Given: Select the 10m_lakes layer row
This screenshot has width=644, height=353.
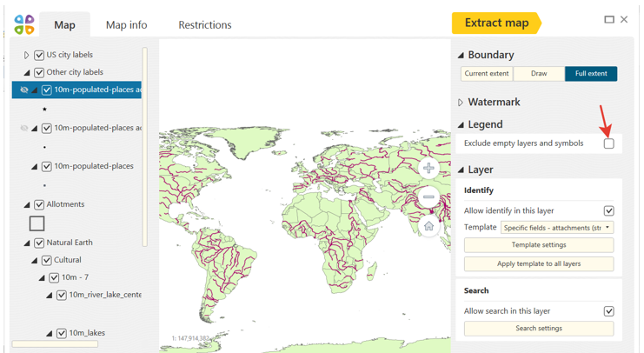Looking at the screenshot, I should pyautogui.click(x=87, y=333).
